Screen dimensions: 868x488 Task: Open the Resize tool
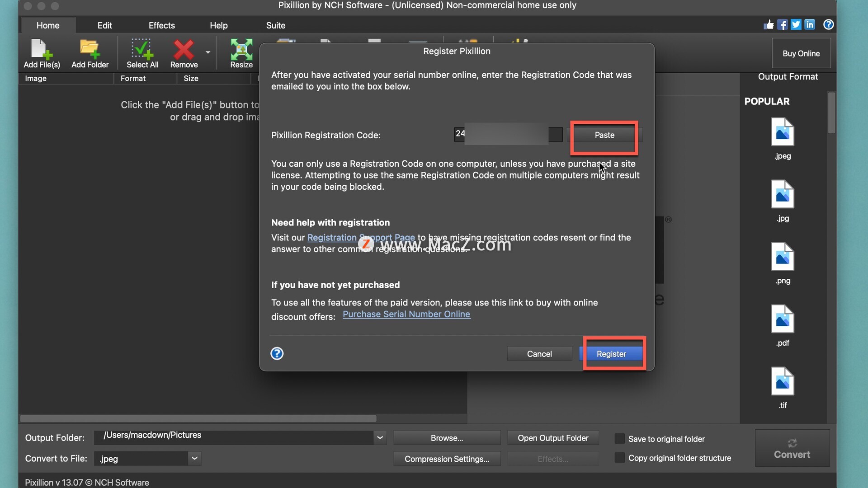click(x=241, y=53)
